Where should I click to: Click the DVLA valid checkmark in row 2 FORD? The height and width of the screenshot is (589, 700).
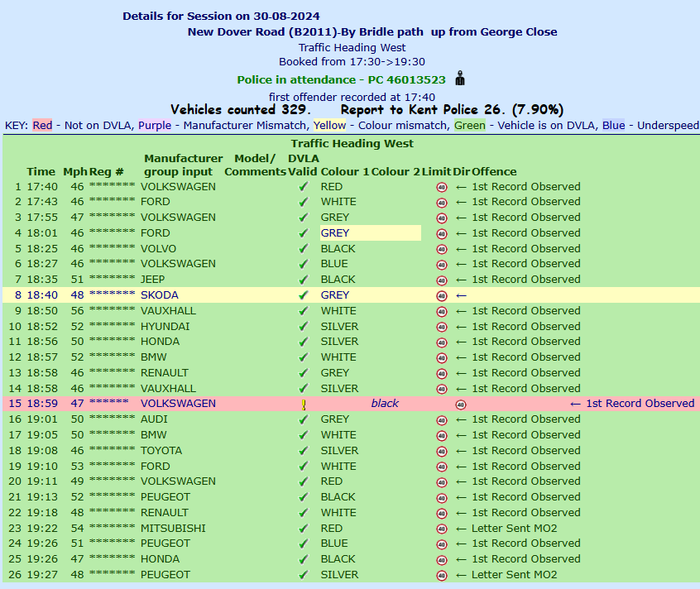[303, 202]
